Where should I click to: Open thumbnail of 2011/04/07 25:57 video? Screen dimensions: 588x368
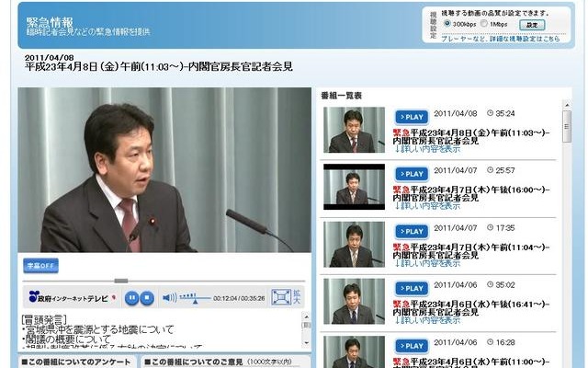[x=354, y=187]
